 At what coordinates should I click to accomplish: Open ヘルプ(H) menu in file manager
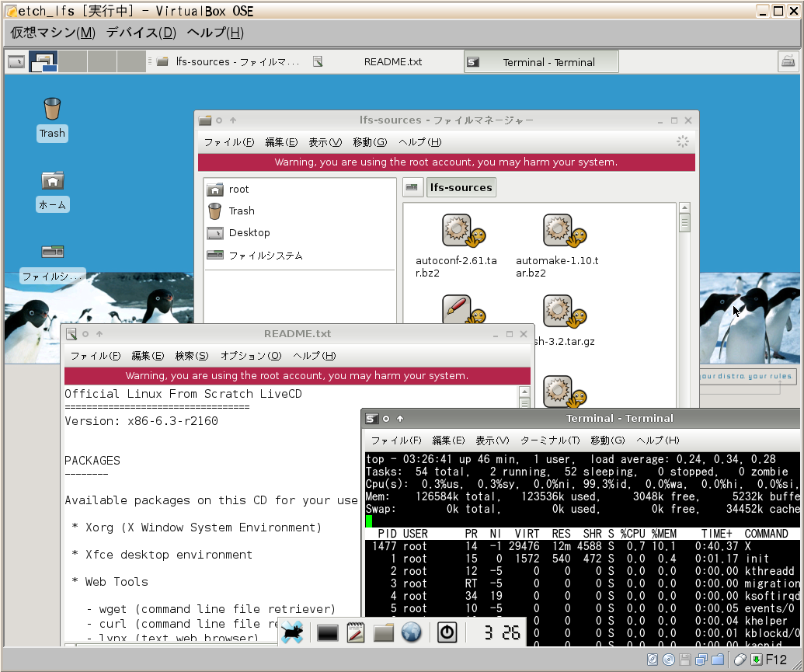(x=420, y=142)
